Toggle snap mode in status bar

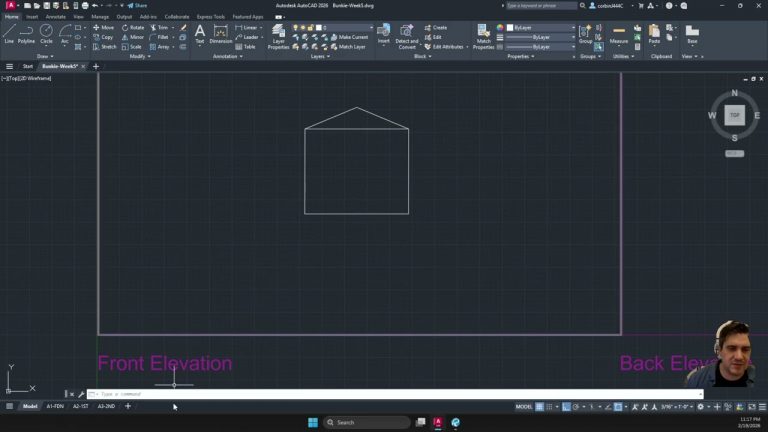click(551, 407)
